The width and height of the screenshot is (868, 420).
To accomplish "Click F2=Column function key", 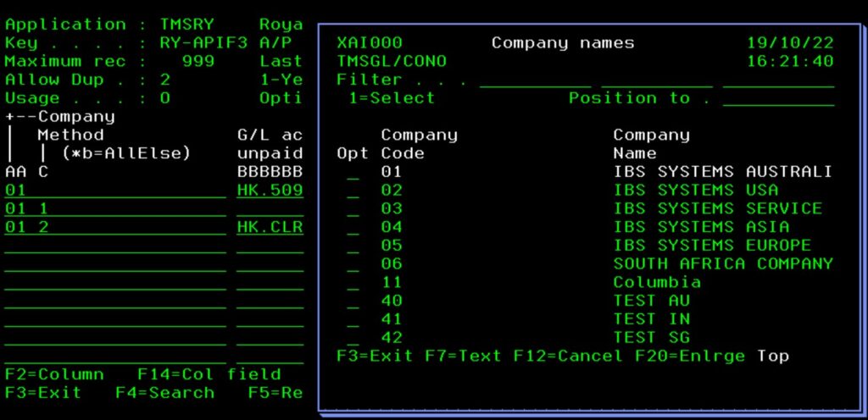I will pos(54,374).
